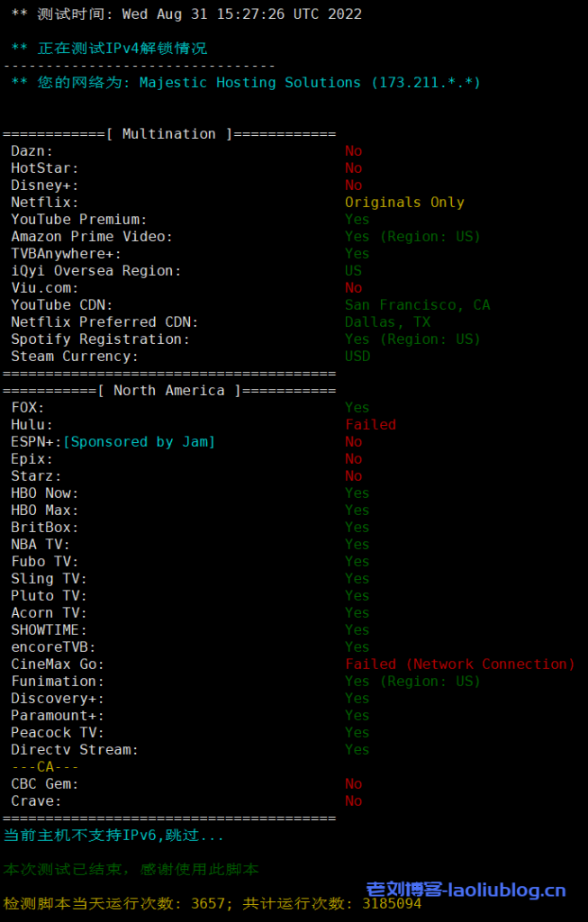Click the Spotify Registration label
Screen dimensions: 588x922
(x=100, y=339)
